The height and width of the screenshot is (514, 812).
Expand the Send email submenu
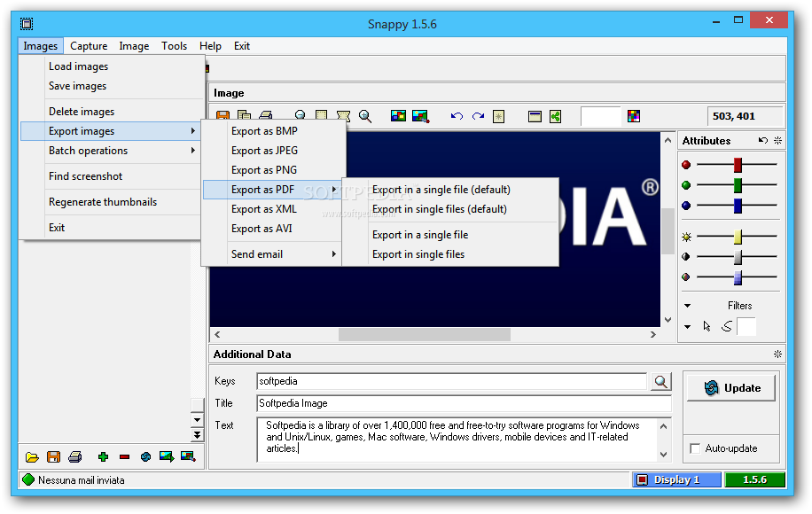[272, 254]
